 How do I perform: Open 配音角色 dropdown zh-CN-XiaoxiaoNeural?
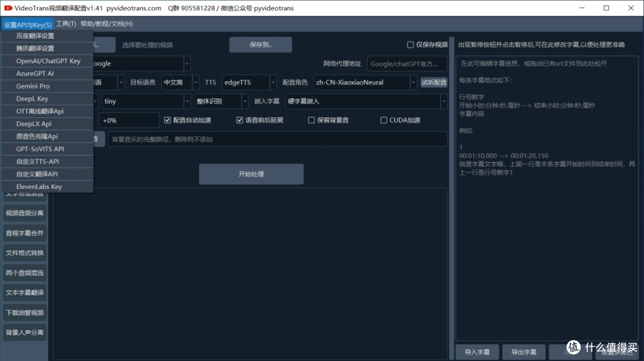pos(365,82)
